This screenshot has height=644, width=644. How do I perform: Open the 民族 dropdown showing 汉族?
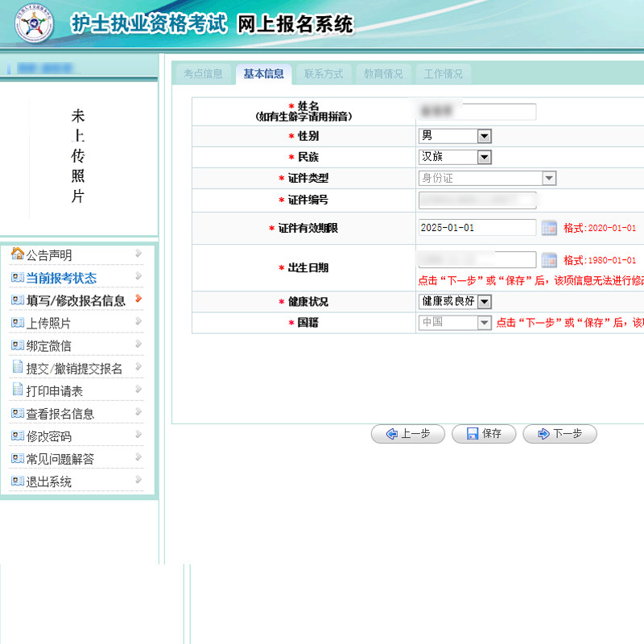455,157
